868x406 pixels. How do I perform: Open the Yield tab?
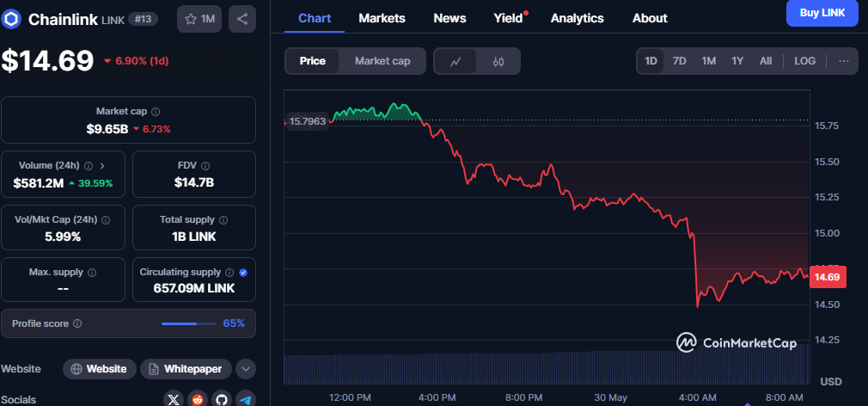(508, 18)
